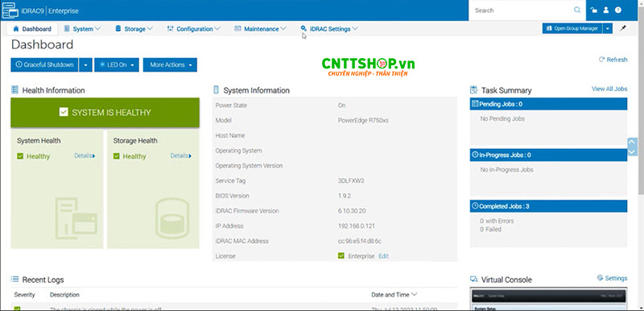The width and height of the screenshot is (644, 311).
Task: Open the iDRAC Settings menu
Action: tap(329, 29)
